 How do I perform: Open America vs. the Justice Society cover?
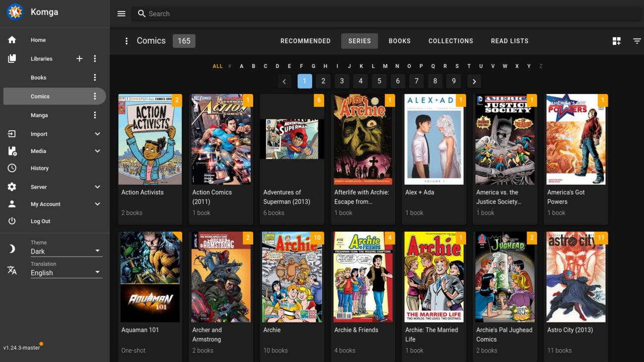[505, 140]
